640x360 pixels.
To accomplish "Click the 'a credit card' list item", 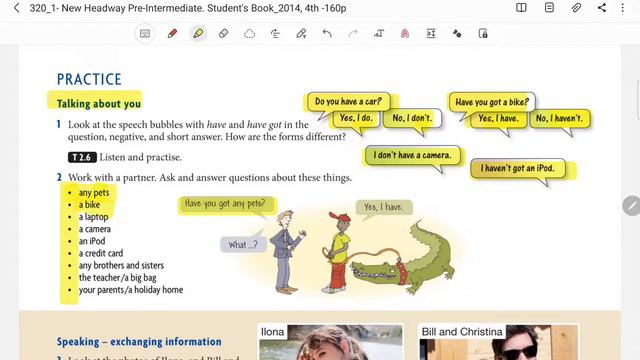I will pos(101,253).
